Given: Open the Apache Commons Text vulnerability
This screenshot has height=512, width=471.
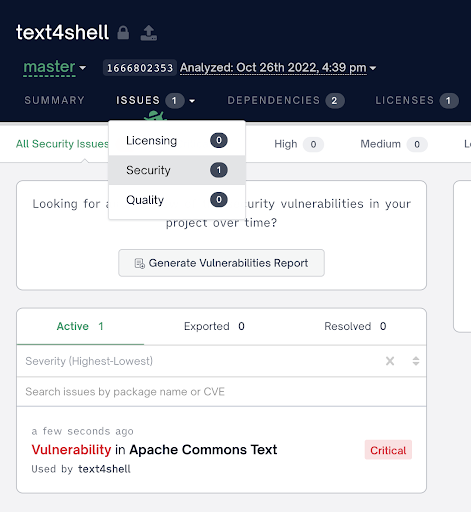Looking at the screenshot, I should 154,450.
